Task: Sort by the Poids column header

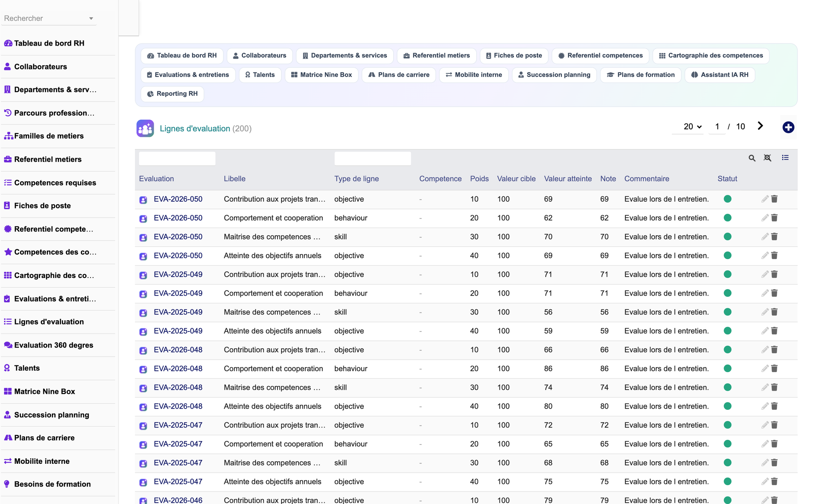Action: 479,179
